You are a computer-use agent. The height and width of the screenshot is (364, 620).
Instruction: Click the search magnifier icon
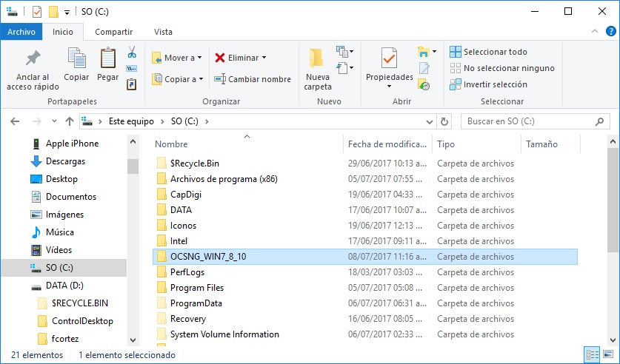tap(599, 121)
